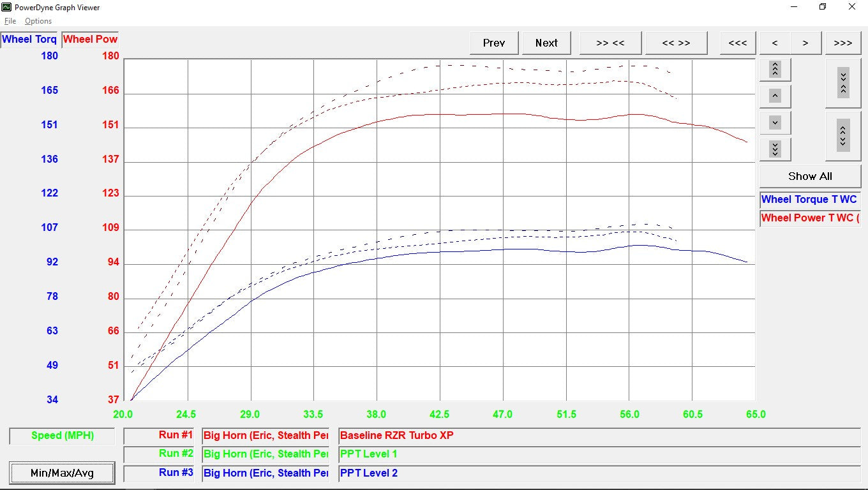Viewport: 868px width, 490px height.
Task: Click the single up-chevron button
Action: pyautogui.click(x=775, y=96)
